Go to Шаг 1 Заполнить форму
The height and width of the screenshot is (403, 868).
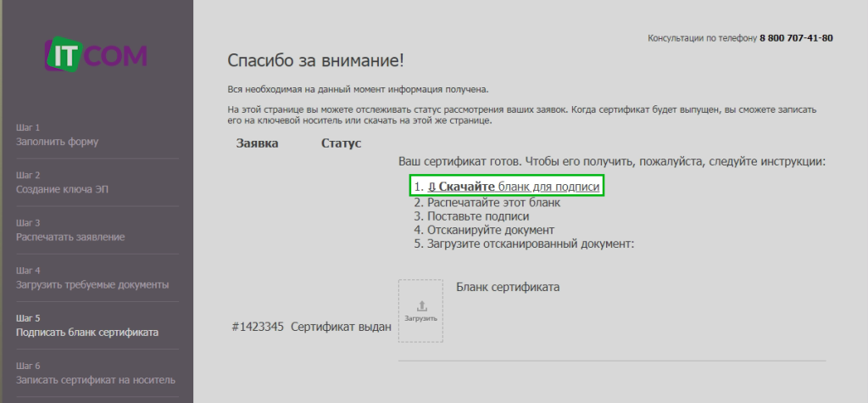[x=57, y=134]
